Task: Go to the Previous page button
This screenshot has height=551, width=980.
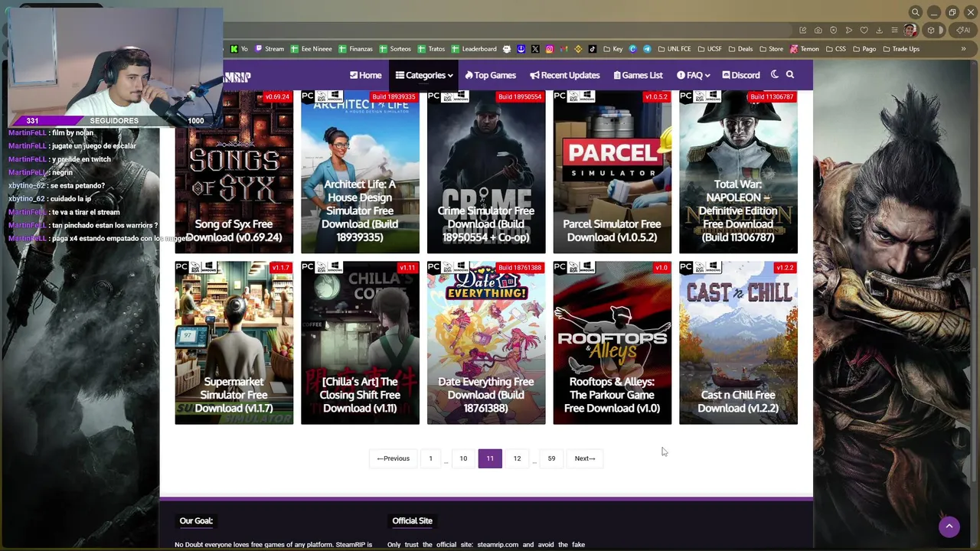Action: pyautogui.click(x=393, y=458)
